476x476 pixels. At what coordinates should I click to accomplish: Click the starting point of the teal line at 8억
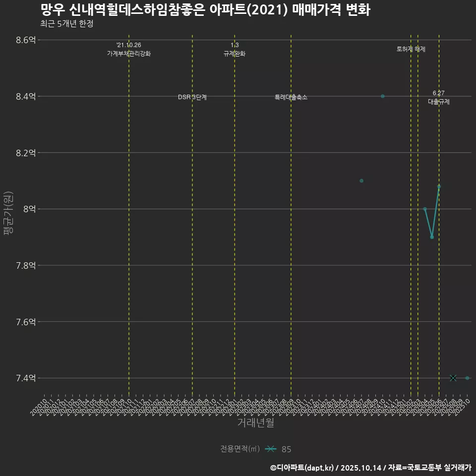pyautogui.click(x=425, y=209)
